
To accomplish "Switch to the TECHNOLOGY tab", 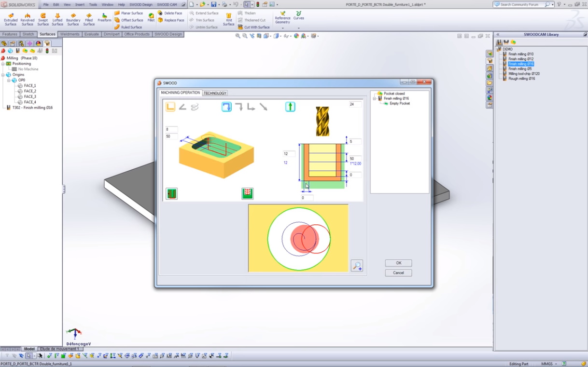I will click(x=214, y=93).
